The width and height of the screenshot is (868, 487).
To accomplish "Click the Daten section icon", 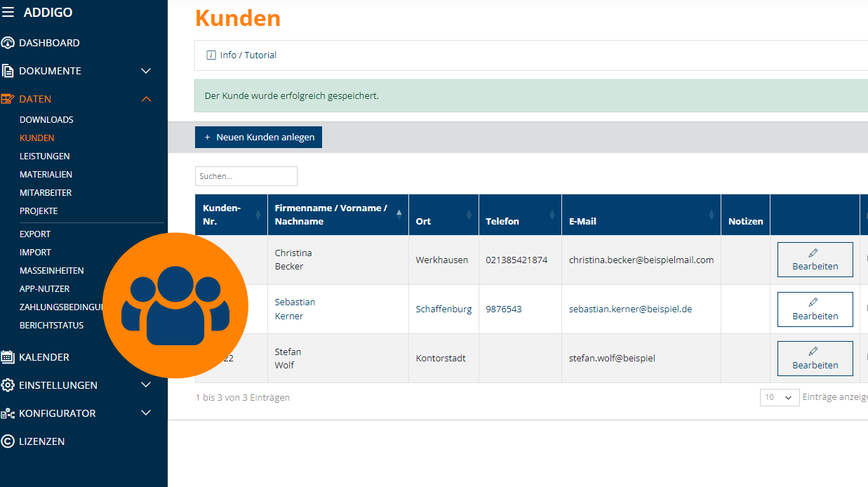I will [x=8, y=99].
